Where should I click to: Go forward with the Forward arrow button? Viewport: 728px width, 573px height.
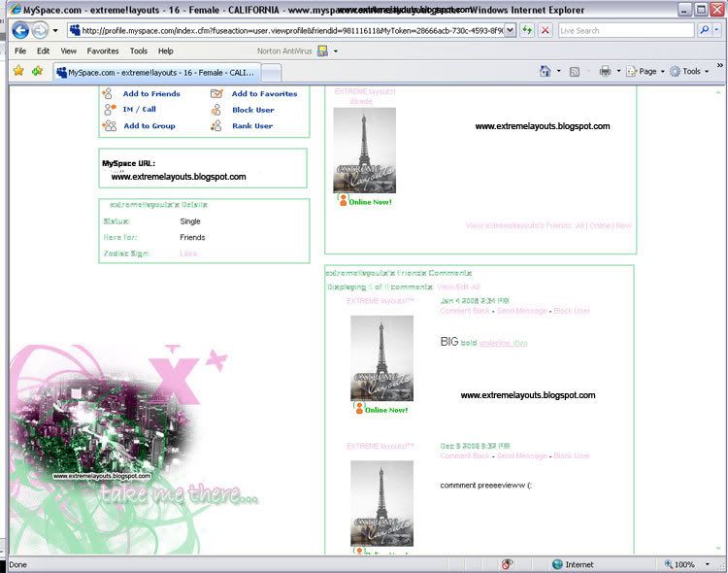click(41, 31)
